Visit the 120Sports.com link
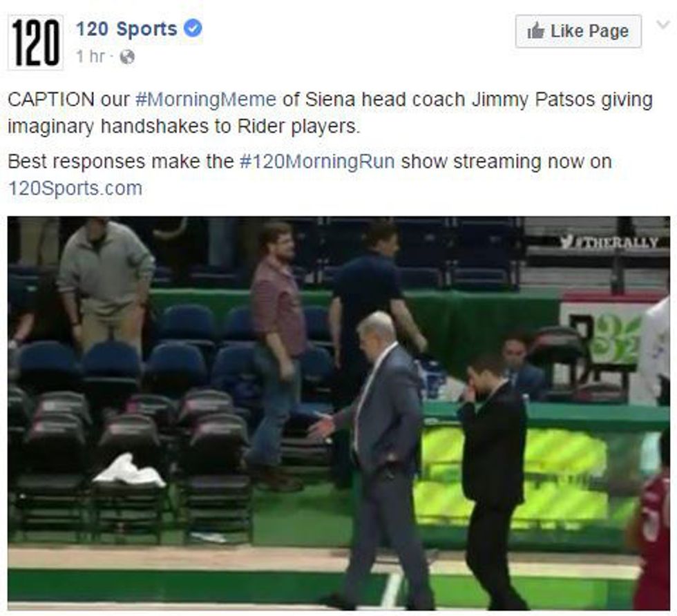Viewport: 677px width, 616px height. pyautogui.click(x=75, y=189)
